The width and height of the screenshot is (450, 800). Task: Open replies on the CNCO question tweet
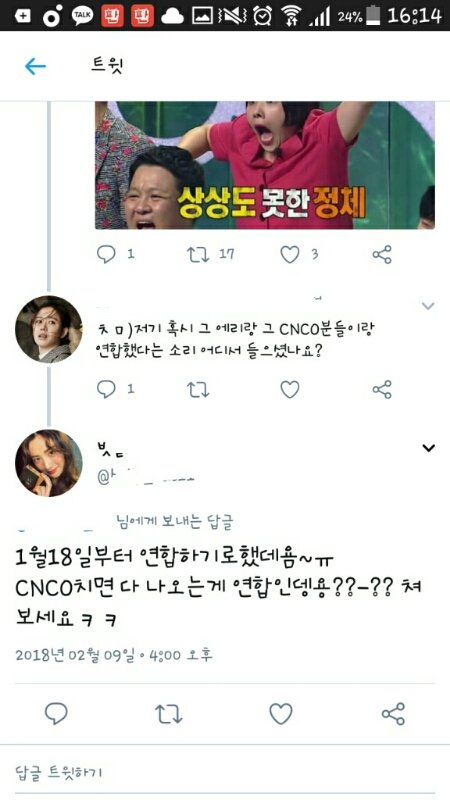coord(106,389)
